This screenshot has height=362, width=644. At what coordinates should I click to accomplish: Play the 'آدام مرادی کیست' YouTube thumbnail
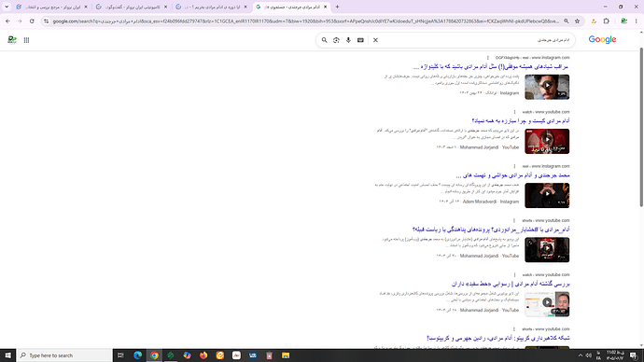point(547,141)
